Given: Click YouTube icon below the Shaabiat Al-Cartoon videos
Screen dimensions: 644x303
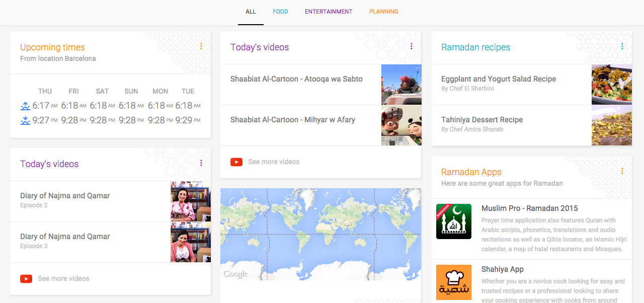Looking at the screenshot, I should tap(236, 162).
